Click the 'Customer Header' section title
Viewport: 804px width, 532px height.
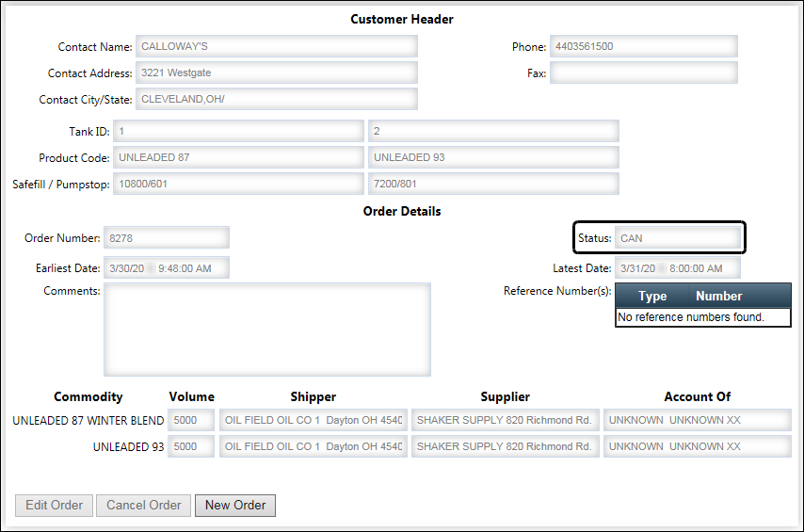click(x=402, y=20)
